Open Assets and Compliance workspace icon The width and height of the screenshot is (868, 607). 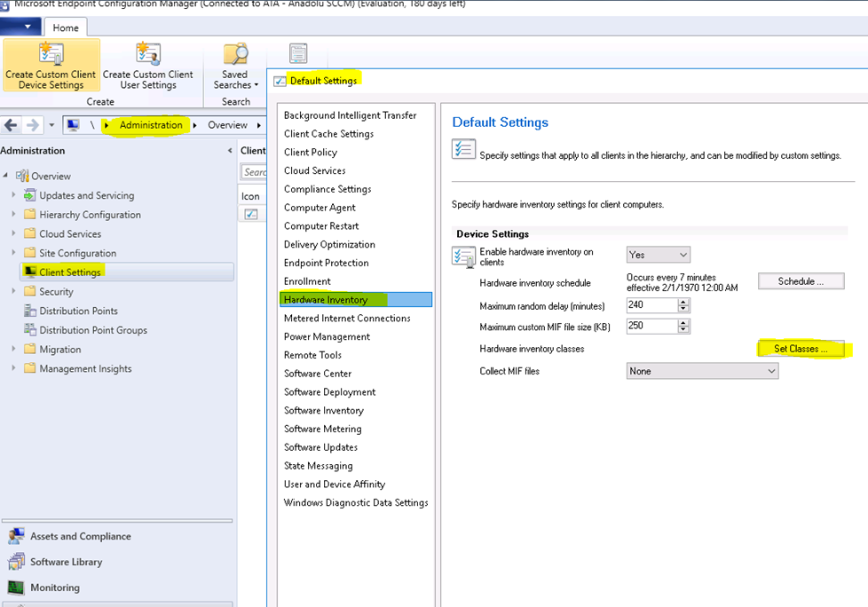(x=17, y=536)
